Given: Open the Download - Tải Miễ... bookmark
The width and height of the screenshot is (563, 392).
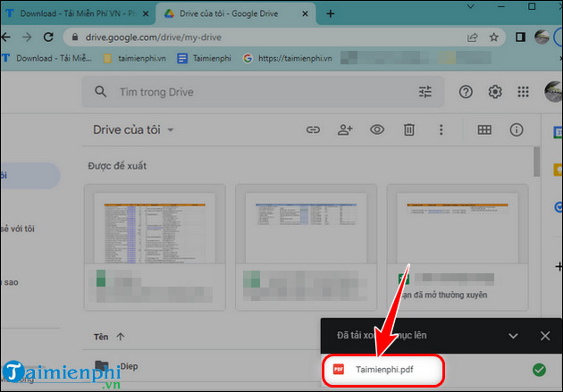Looking at the screenshot, I should [x=46, y=58].
